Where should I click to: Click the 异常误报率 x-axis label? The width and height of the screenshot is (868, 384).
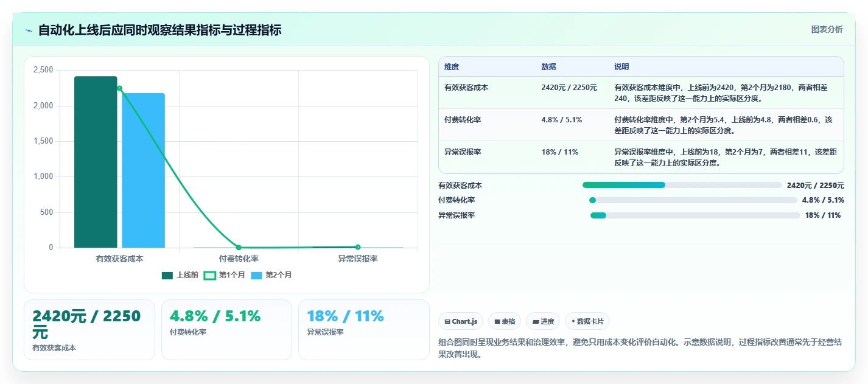pyautogui.click(x=358, y=259)
